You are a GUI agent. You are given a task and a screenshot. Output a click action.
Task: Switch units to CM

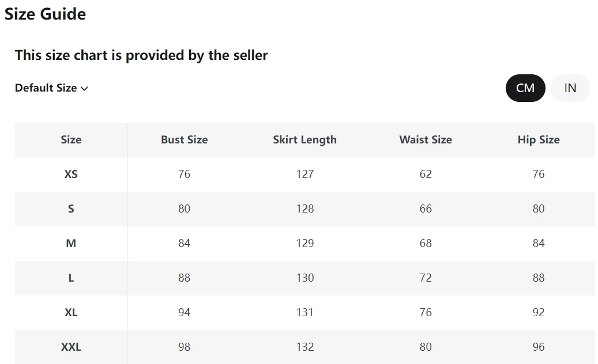[x=525, y=88]
